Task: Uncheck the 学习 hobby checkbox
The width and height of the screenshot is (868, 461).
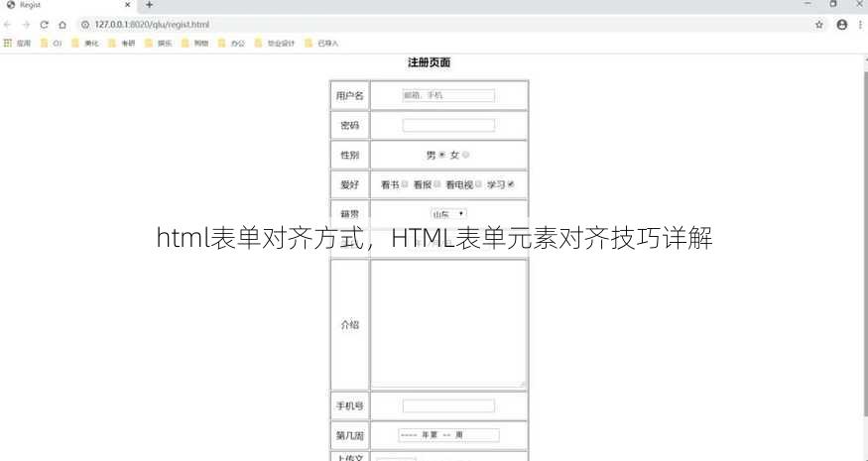Action: 511,184
